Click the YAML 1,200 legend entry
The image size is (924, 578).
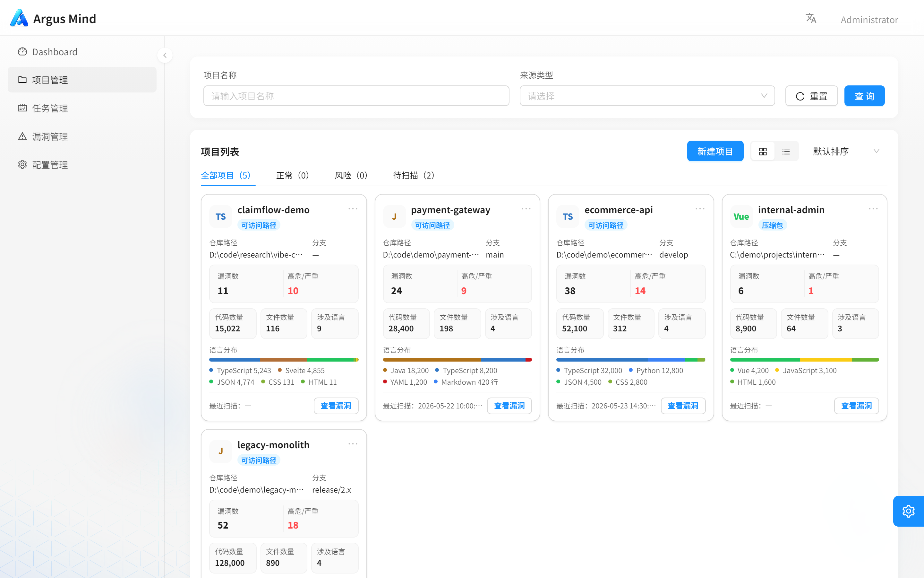click(x=405, y=382)
